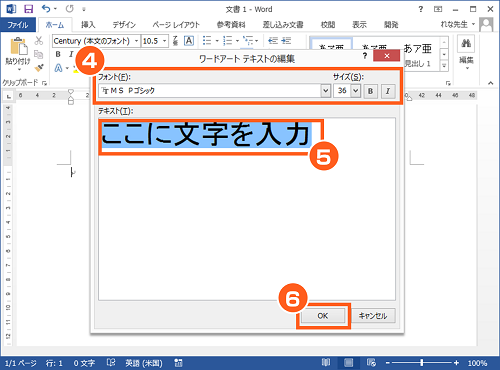Click the Cut scissors icon
The image size is (500, 370).
point(39,41)
